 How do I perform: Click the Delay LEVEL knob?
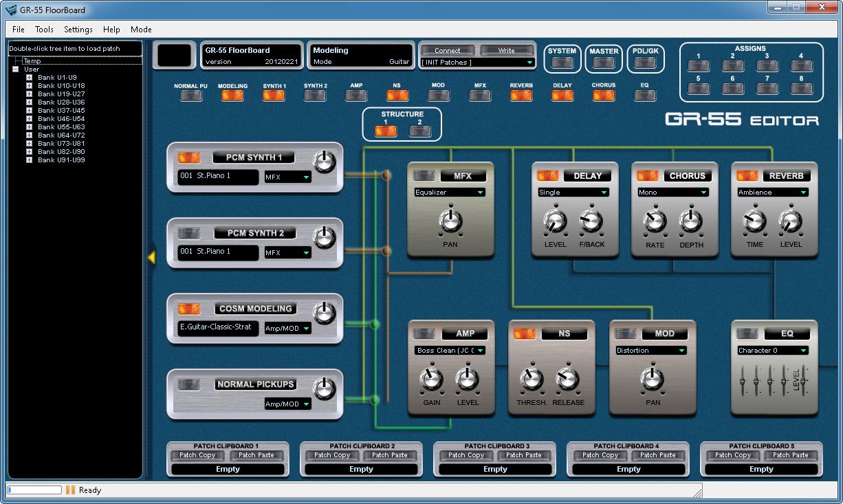(555, 221)
